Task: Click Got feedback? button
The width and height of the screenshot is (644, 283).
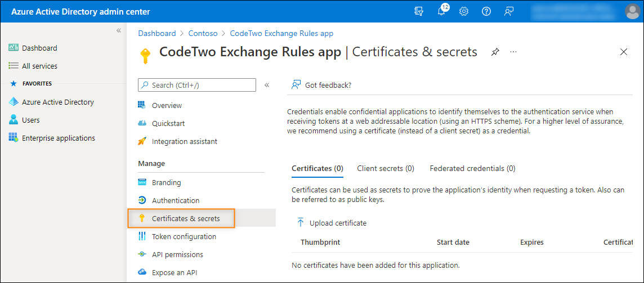Action: (x=321, y=86)
